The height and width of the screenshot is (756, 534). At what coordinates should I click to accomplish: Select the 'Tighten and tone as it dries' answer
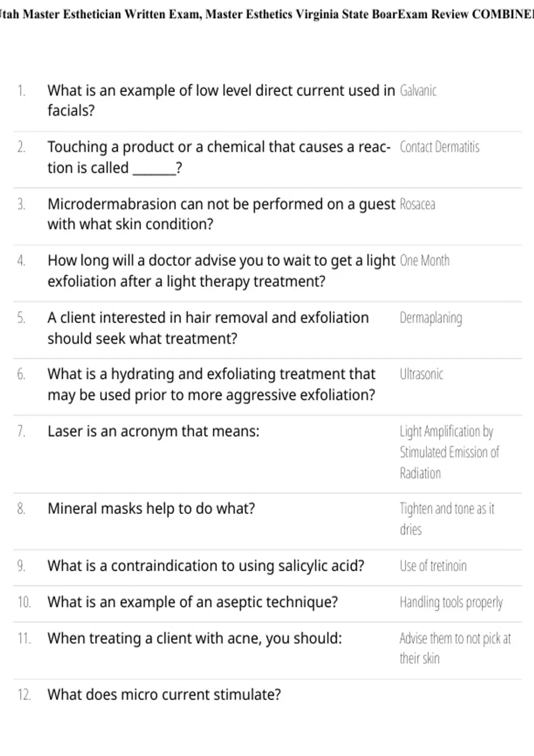(x=447, y=519)
